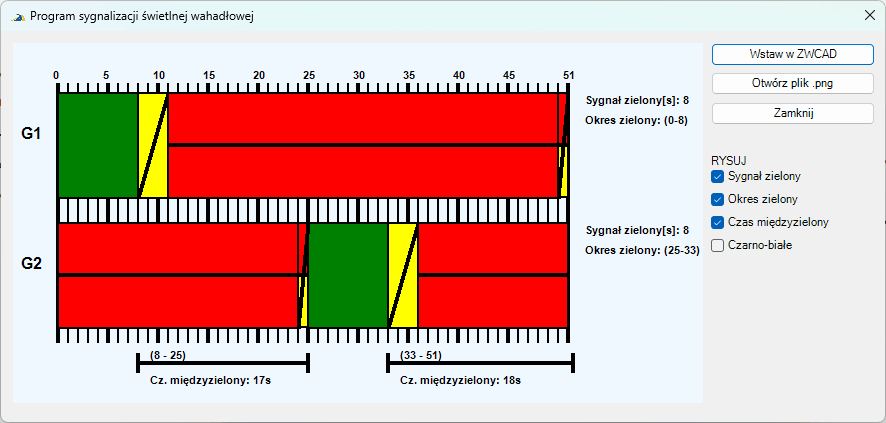886x423 pixels.
Task: Click the "(33 - 51)" interval label
Action: [x=420, y=355]
